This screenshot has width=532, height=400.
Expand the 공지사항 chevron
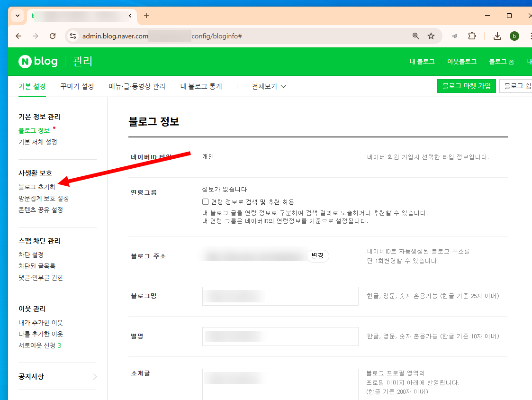tap(95, 377)
